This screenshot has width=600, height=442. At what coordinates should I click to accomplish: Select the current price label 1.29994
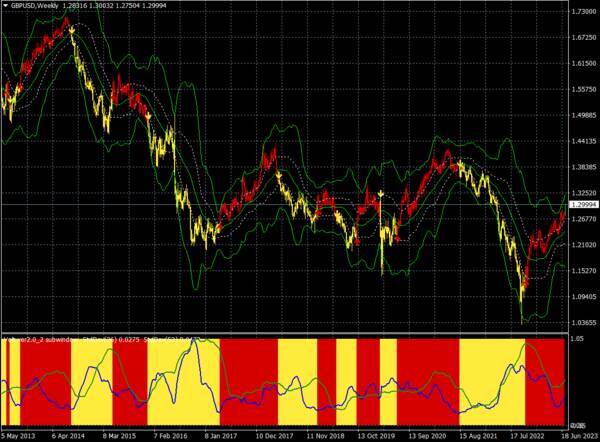[581, 204]
